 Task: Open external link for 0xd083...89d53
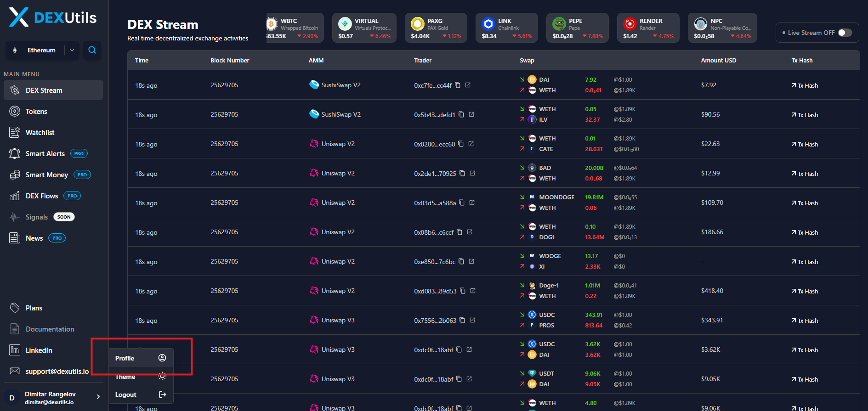[x=473, y=291]
